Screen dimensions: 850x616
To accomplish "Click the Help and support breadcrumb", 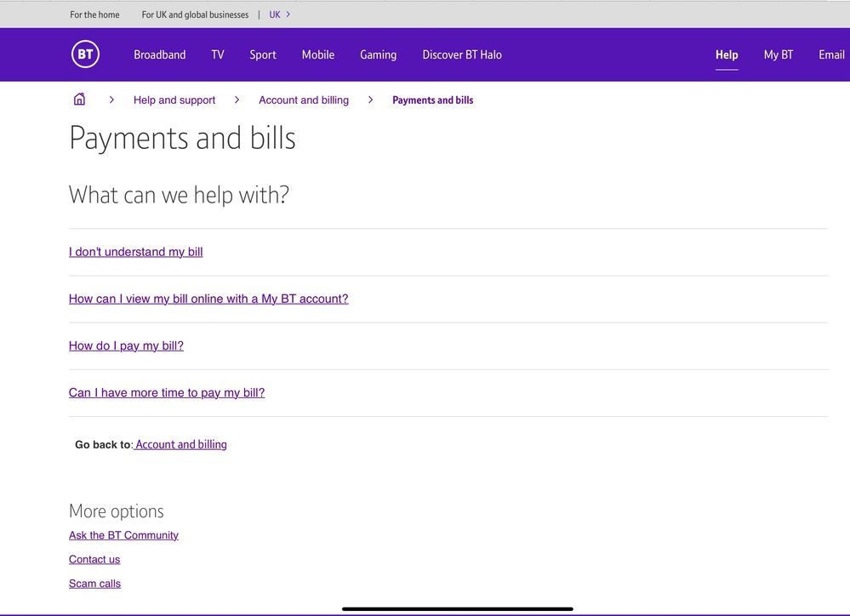I will coord(174,100).
